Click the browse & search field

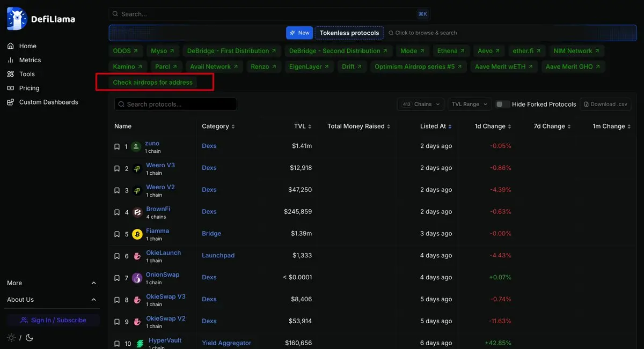423,33
